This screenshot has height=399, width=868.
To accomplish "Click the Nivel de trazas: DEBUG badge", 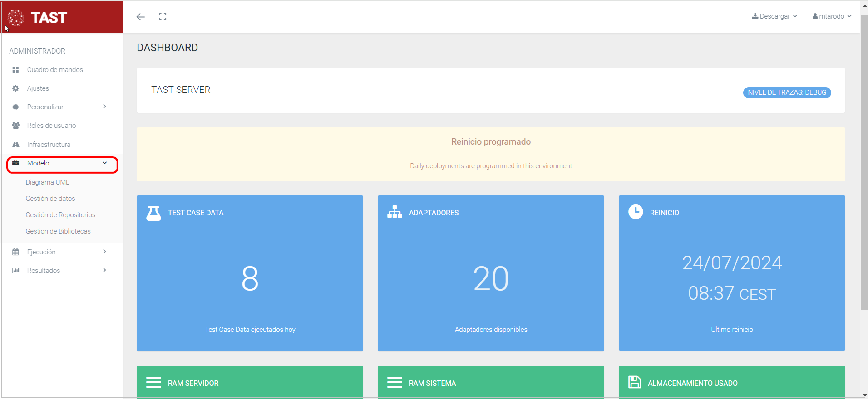I will [x=787, y=92].
